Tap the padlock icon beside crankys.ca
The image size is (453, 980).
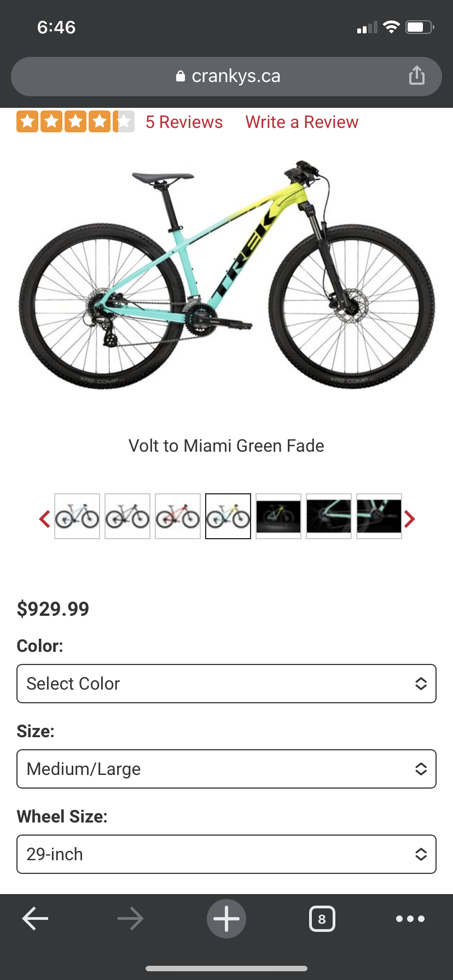(181, 76)
